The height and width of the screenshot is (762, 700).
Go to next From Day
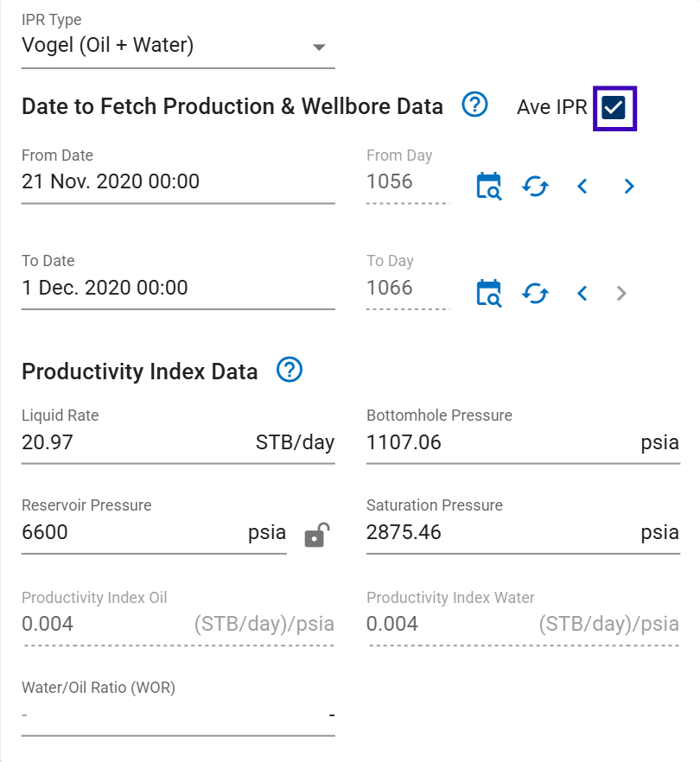[629, 186]
